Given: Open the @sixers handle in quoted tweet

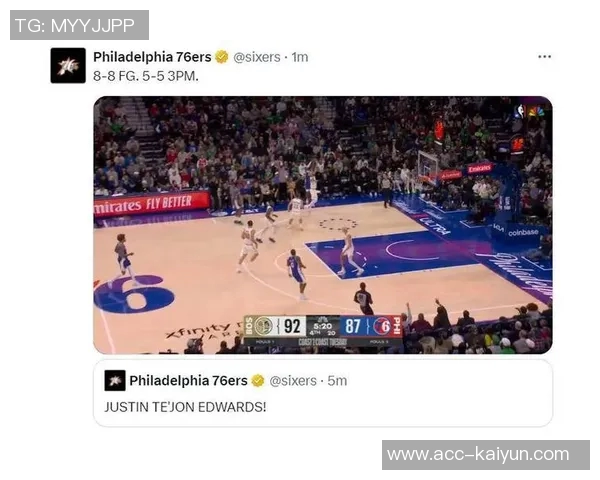Looking at the screenshot, I should click(293, 381).
